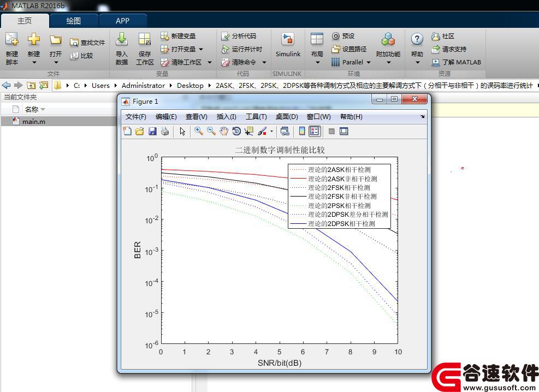Click Import Data (导入数据) icon
Image resolution: width=539 pixels, height=392 pixels.
point(122,39)
